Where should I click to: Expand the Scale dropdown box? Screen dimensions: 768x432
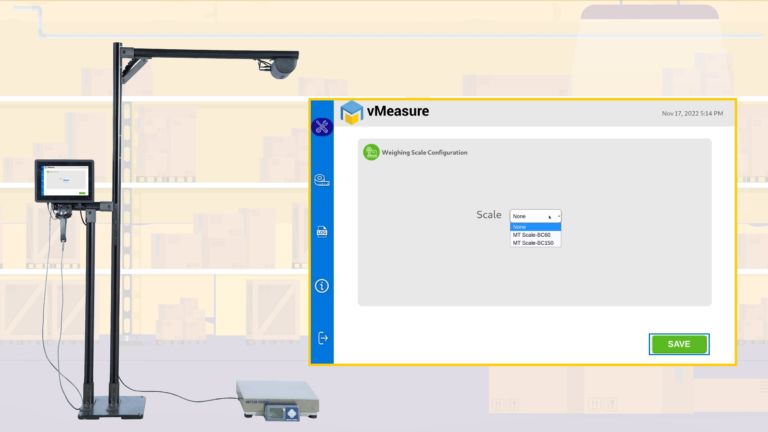click(x=535, y=216)
